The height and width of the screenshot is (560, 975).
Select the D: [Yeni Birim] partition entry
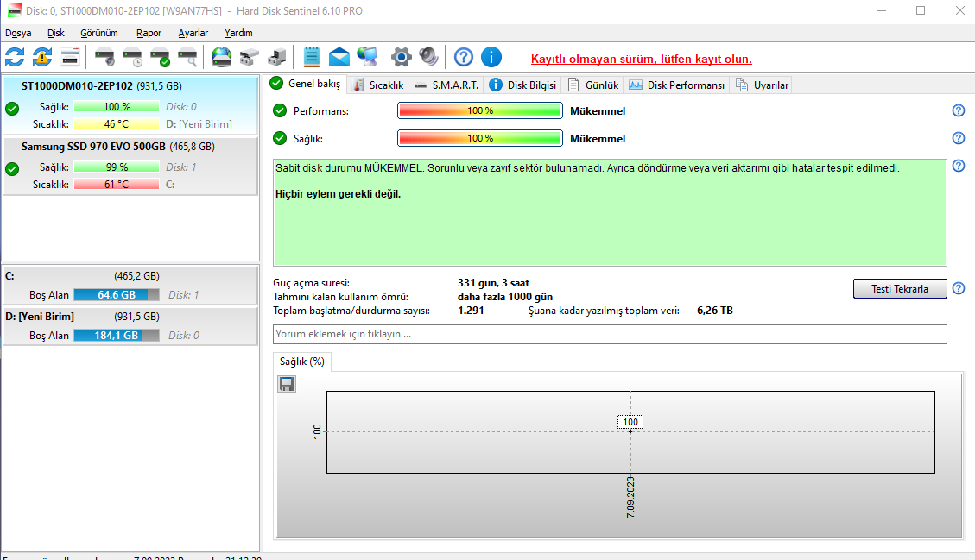pyautogui.click(x=130, y=325)
